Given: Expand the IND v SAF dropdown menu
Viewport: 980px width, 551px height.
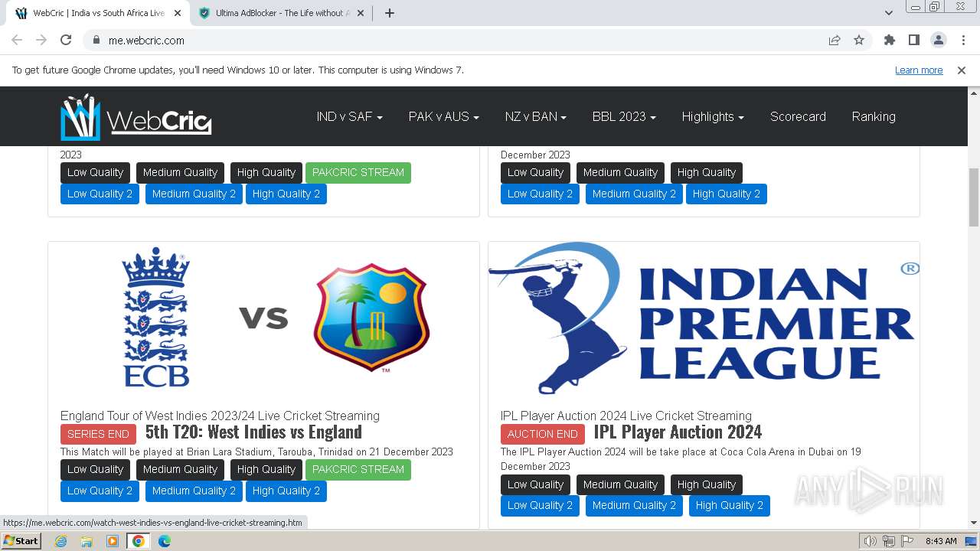Looking at the screenshot, I should (349, 117).
